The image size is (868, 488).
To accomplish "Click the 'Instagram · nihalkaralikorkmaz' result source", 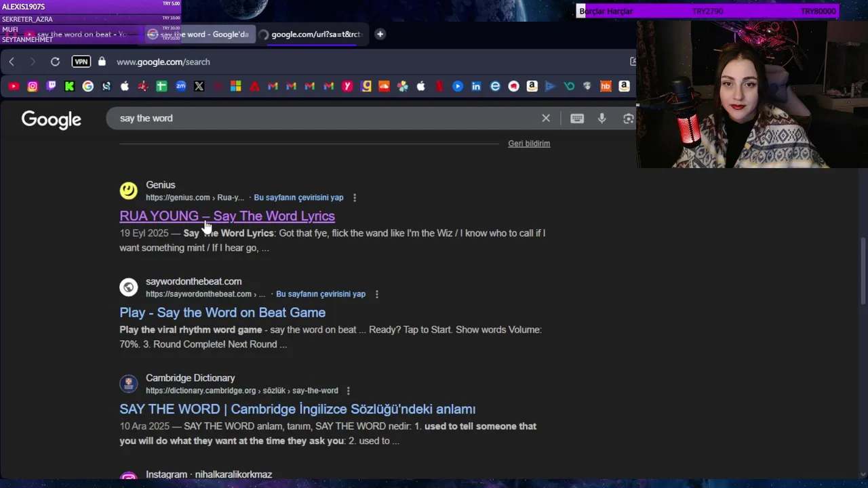I will [209, 474].
